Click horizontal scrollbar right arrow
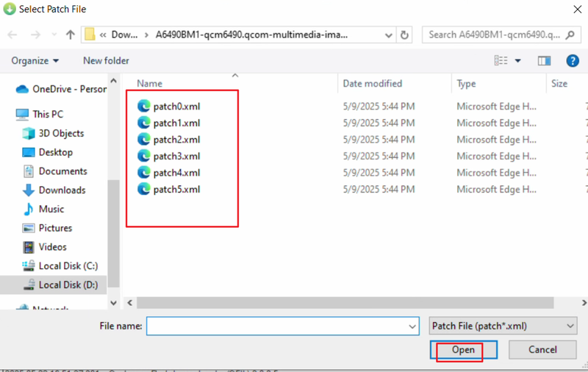Image resolution: width=588 pixels, height=372 pixels. click(584, 303)
